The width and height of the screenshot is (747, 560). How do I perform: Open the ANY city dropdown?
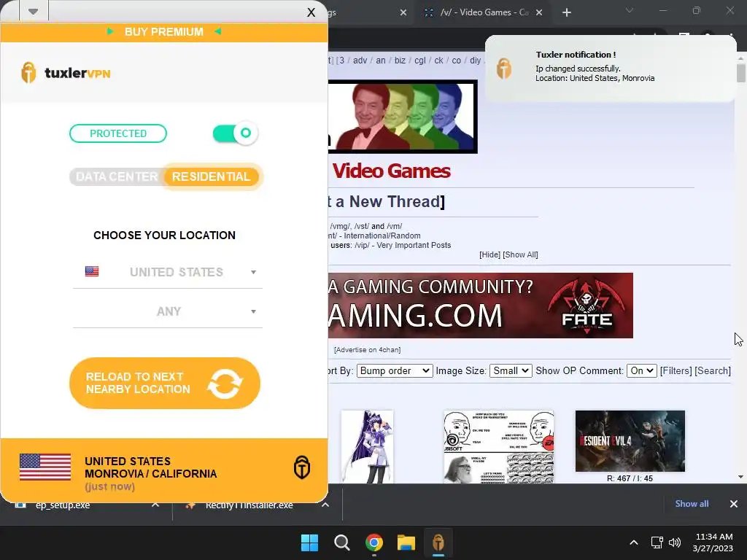(168, 311)
